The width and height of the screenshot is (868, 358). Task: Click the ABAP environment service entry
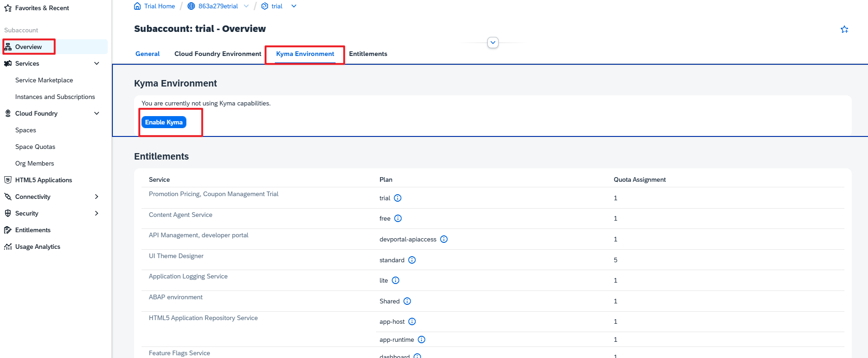pyautogui.click(x=176, y=297)
